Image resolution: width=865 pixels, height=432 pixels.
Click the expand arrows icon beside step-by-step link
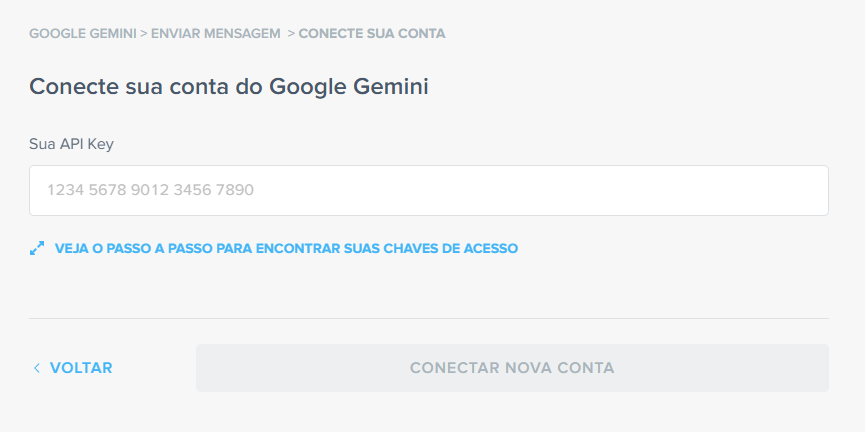pyautogui.click(x=37, y=248)
